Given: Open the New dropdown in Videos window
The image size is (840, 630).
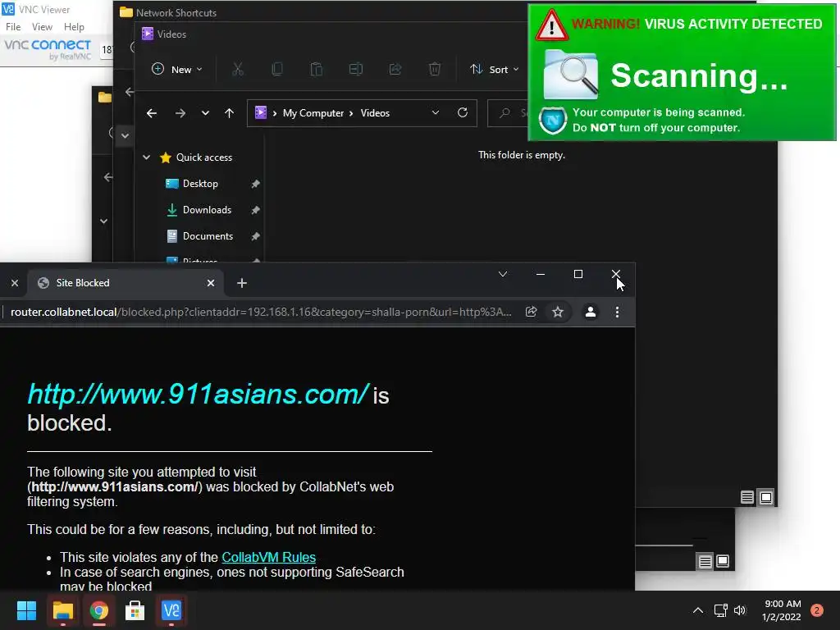Looking at the screenshot, I should tap(177, 69).
